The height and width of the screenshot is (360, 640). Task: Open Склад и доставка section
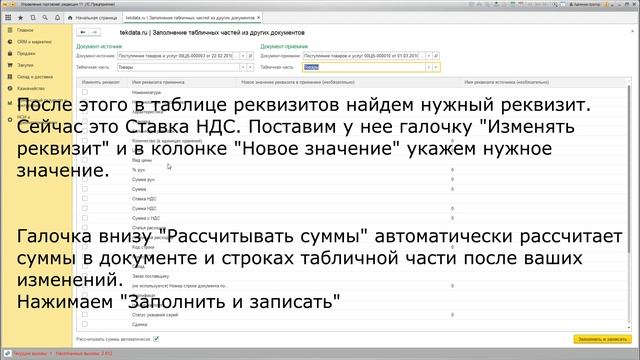[35, 77]
